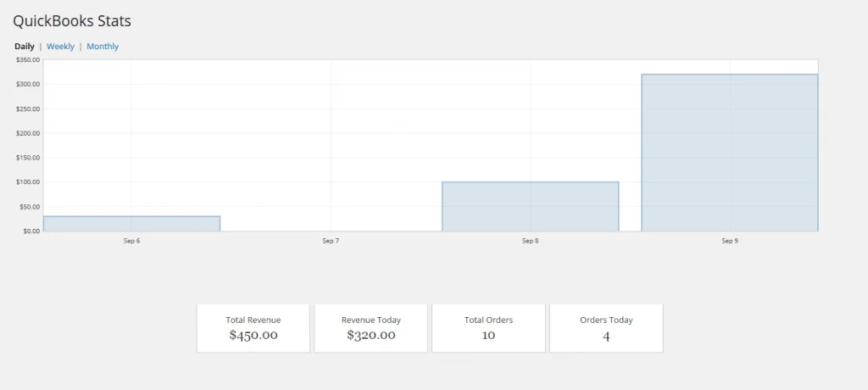This screenshot has height=390, width=868.
Task: Switch to the Monthly stats view
Action: coord(103,47)
